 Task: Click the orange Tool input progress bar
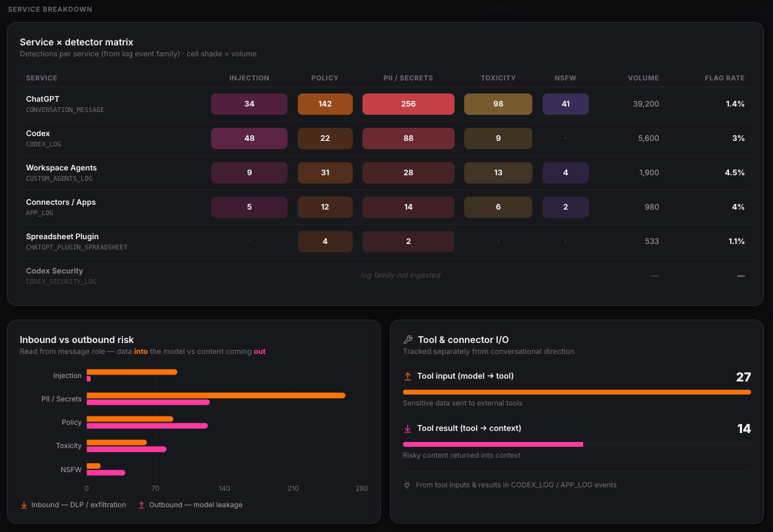(577, 392)
